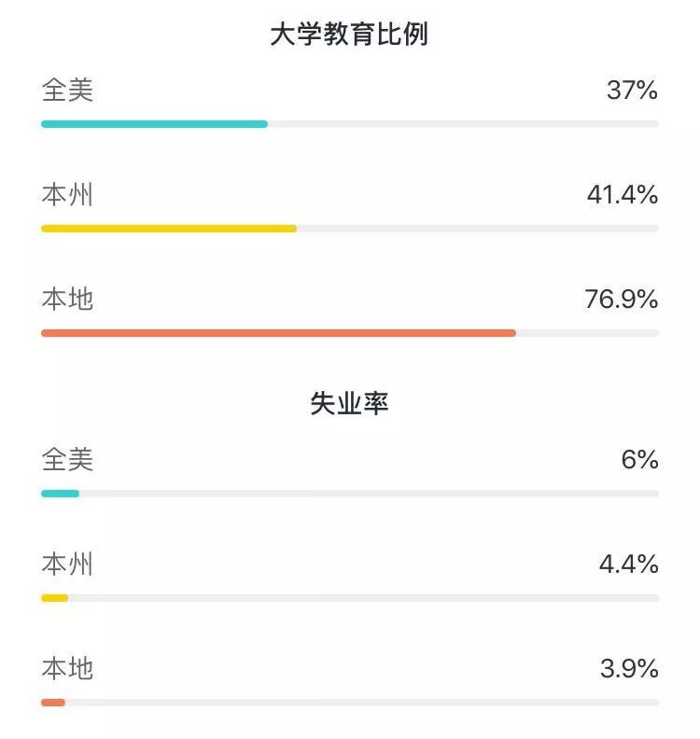This screenshot has width=700, height=739.
Task: Select the 本州 label under 失业率
Action: [x=67, y=565]
